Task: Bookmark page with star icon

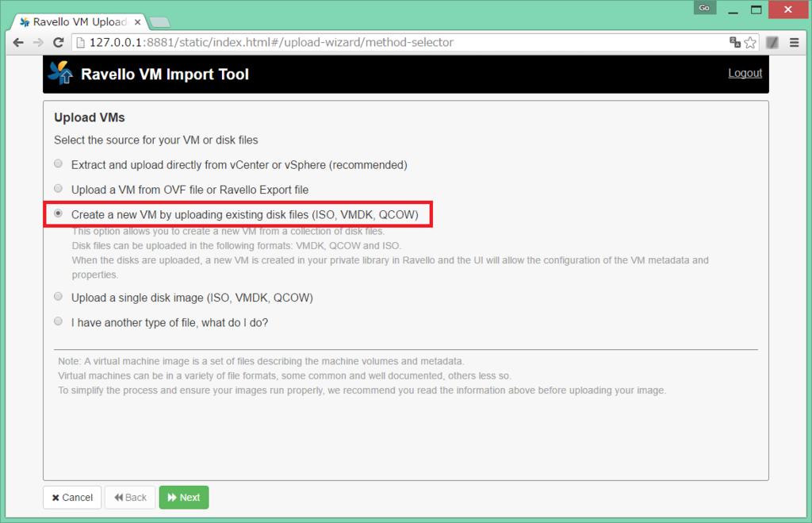Action: [750, 43]
